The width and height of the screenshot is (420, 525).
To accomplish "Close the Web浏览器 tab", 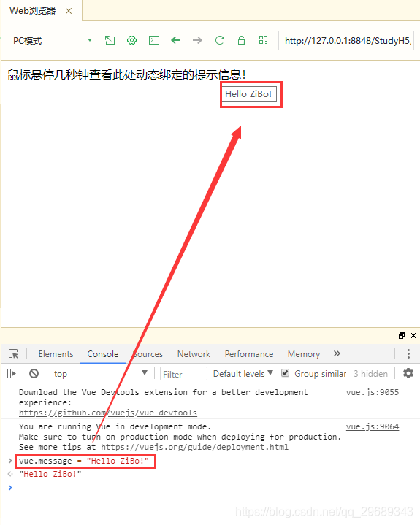I will [69, 11].
